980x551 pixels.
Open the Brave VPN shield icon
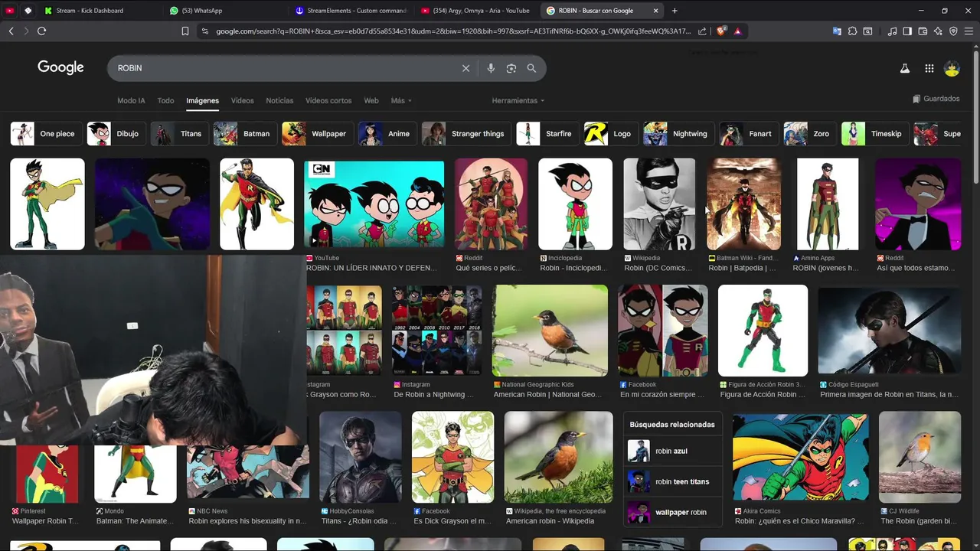click(x=953, y=31)
